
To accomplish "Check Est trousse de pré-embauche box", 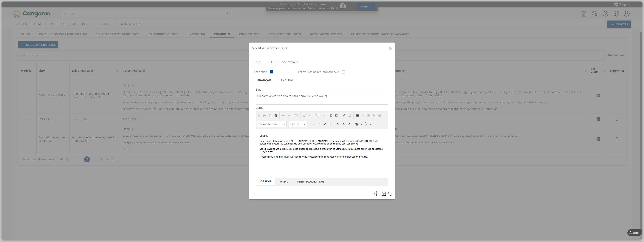I will click(343, 72).
